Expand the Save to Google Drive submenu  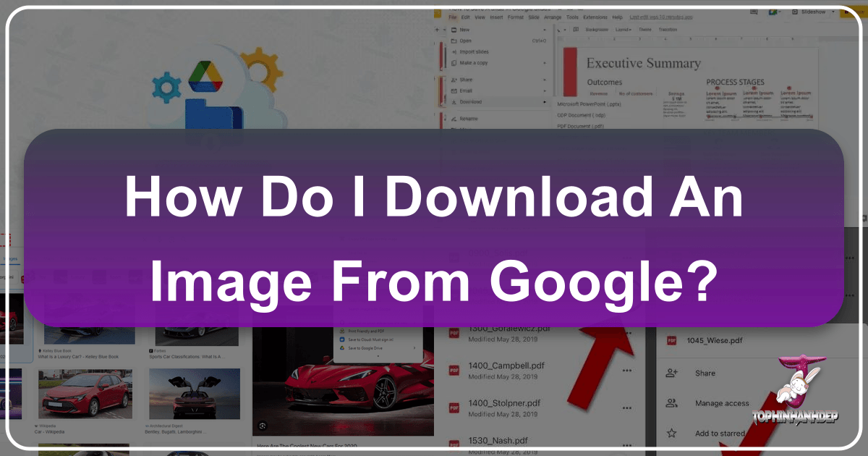coord(414,347)
